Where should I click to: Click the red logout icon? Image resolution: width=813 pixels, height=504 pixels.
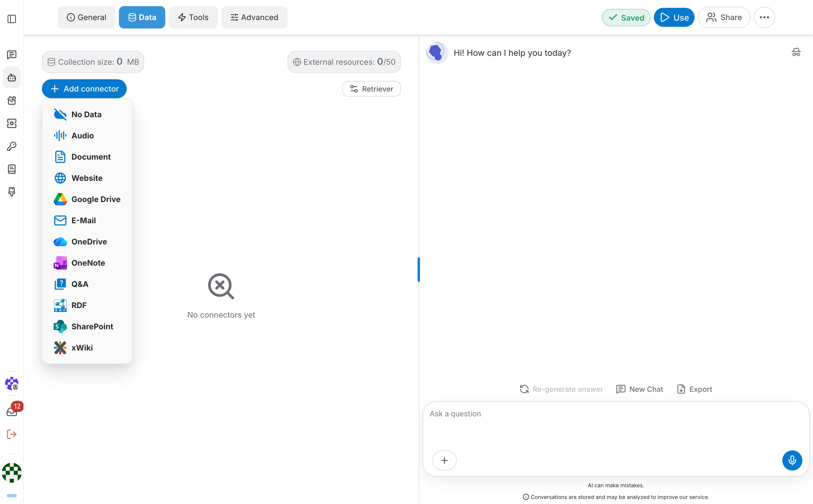coord(12,434)
